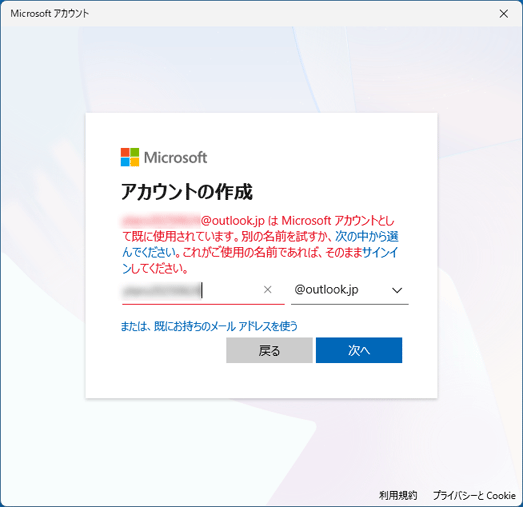Clear the email name field with X icon
This screenshot has width=523, height=507.
tap(268, 290)
